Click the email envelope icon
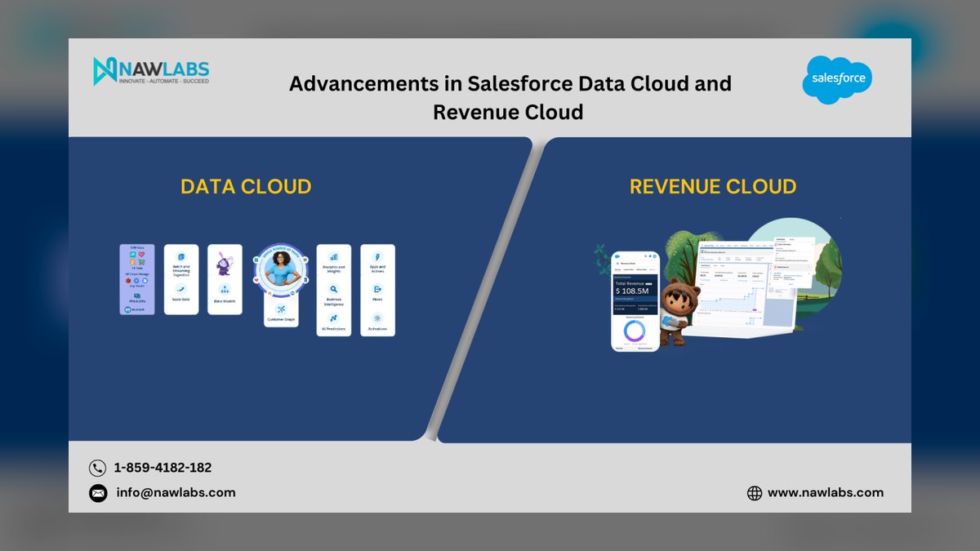 (98, 493)
